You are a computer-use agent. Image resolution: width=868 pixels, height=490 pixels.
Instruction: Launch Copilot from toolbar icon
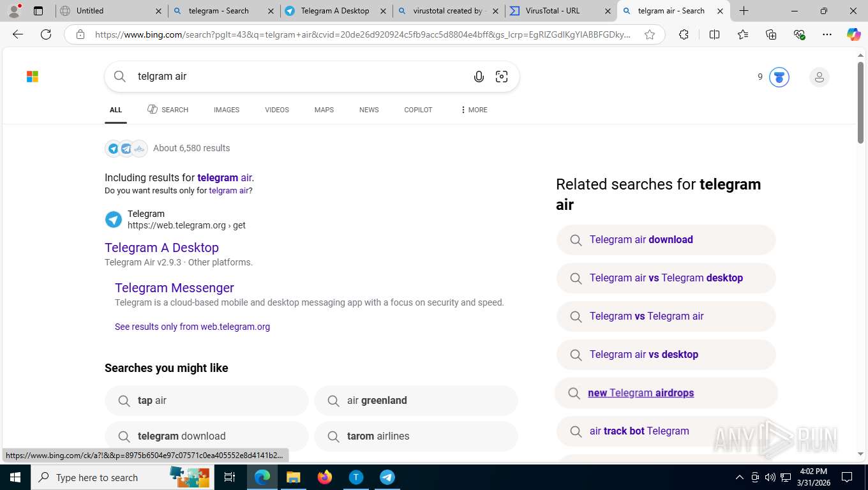coord(853,34)
